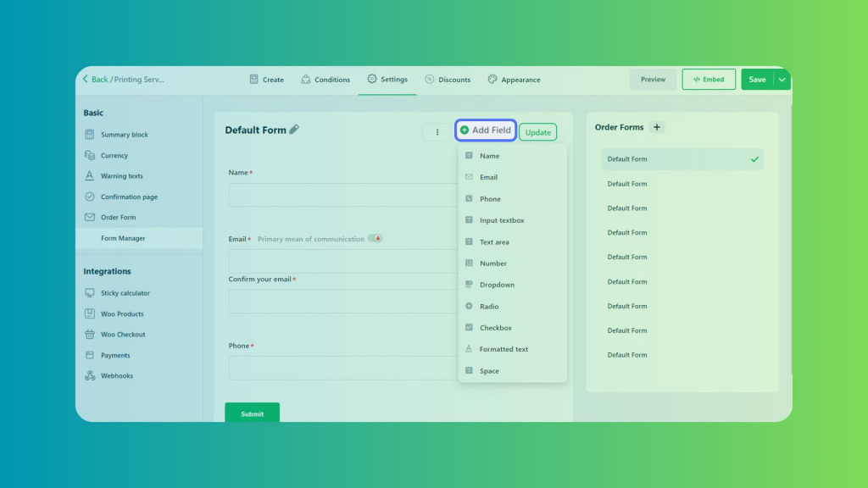Image resolution: width=868 pixels, height=488 pixels.
Task: Choose Checkbox field from Add Field list
Action: [495, 328]
